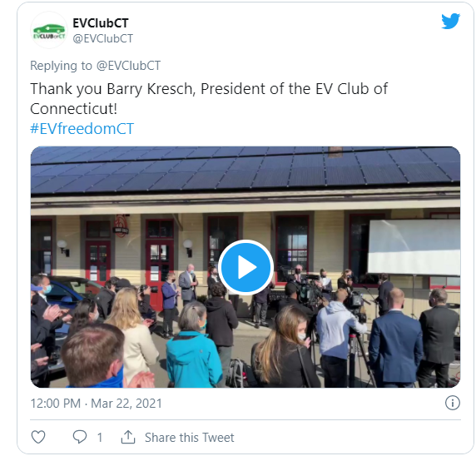Image resolution: width=476 pixels, height=456 pixels.
Task: Like the tweet with the heart icon
Action: pyautogui.click(x=38, y=437)
